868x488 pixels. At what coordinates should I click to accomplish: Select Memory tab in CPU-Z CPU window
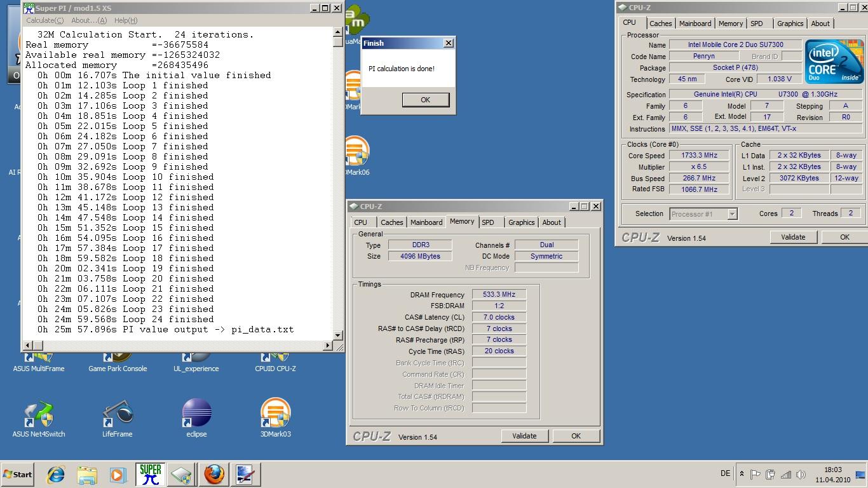click(x=731, y=24)
